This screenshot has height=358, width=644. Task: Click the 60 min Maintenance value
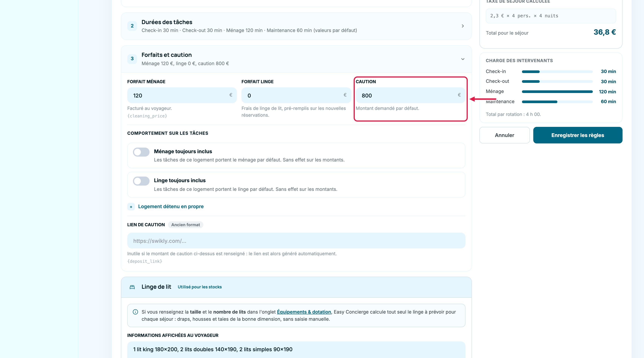click(608, 102)
